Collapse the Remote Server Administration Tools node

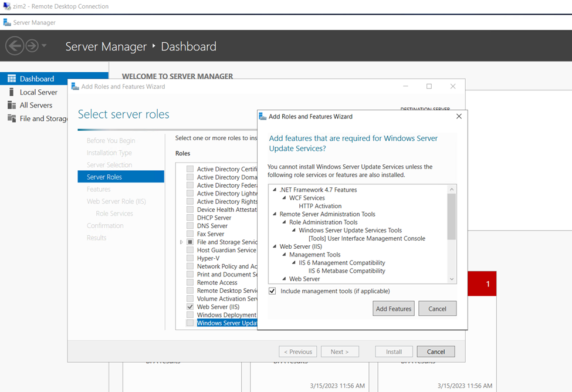pyautogui.click(x=274, y=215)
